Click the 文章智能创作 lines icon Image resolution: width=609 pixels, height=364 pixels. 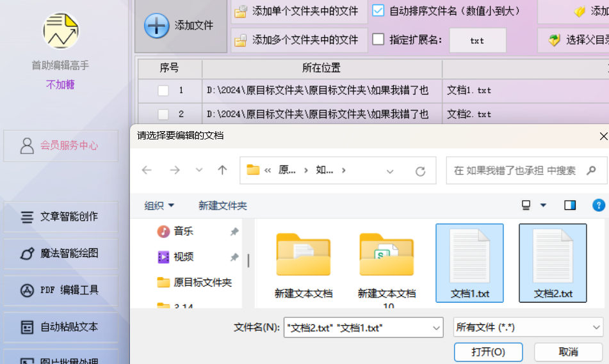(x=27, y=217)
